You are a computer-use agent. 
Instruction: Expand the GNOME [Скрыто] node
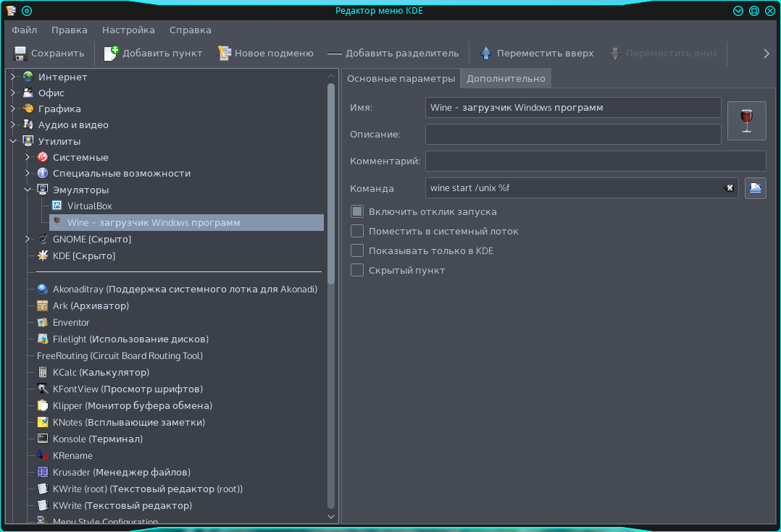click(x=28, y=239)
